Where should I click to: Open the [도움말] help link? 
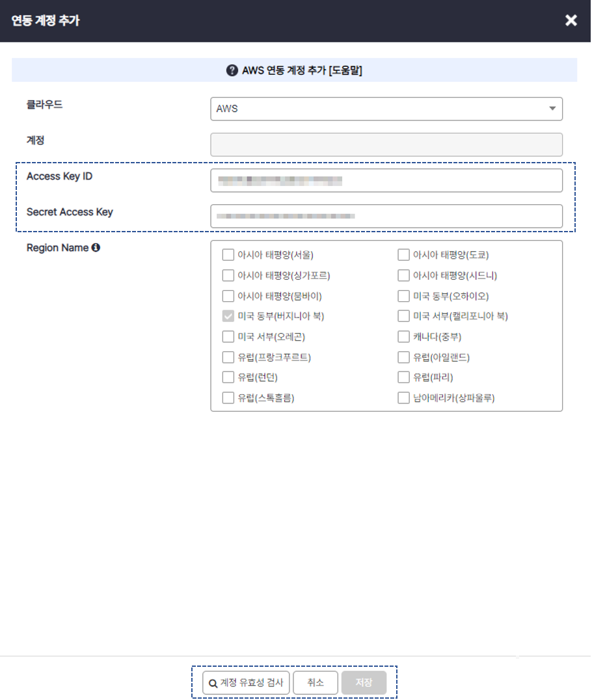[345, 70]
